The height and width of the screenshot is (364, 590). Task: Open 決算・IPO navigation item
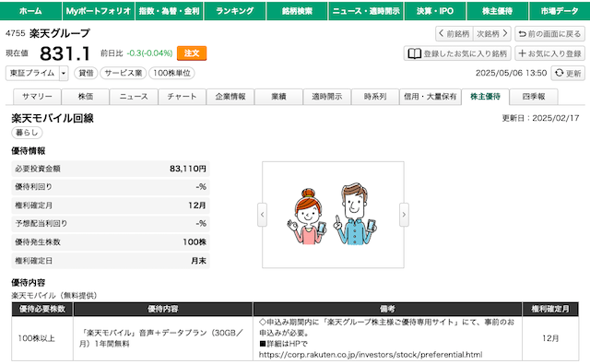[435, 11]
